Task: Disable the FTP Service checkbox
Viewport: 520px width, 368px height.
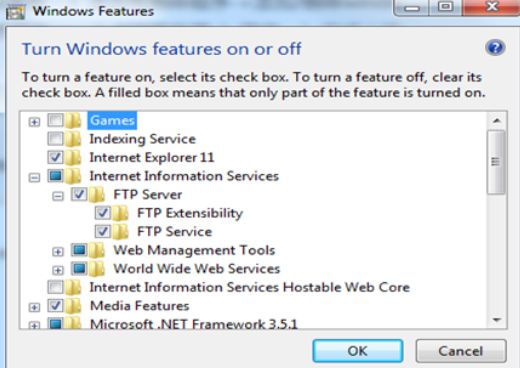Action: [x=103, y=231]
